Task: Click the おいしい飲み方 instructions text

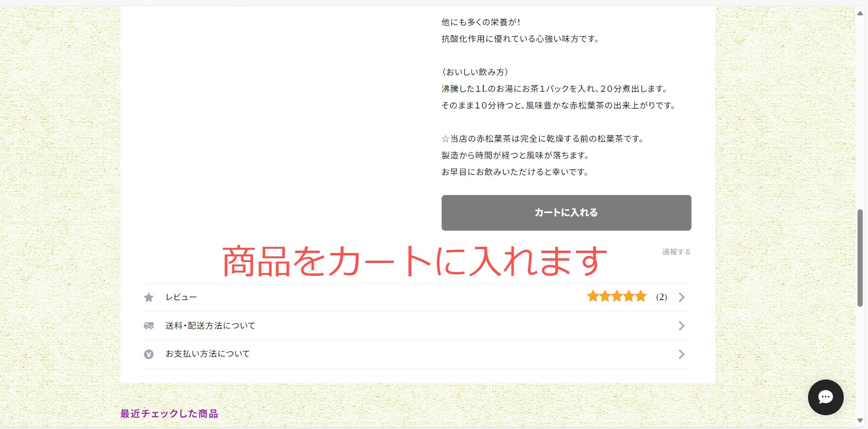Action: [x=475, y=72]
